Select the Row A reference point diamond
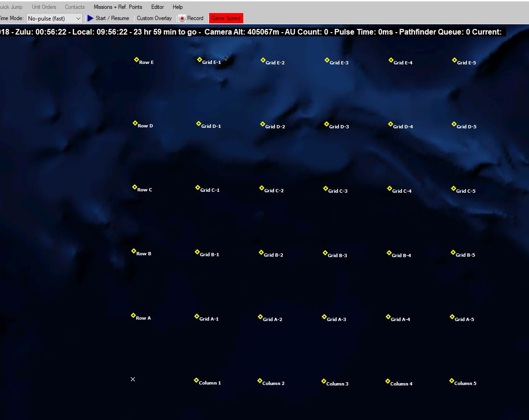This screenshot has width=529, height=420. click(133, 315)
